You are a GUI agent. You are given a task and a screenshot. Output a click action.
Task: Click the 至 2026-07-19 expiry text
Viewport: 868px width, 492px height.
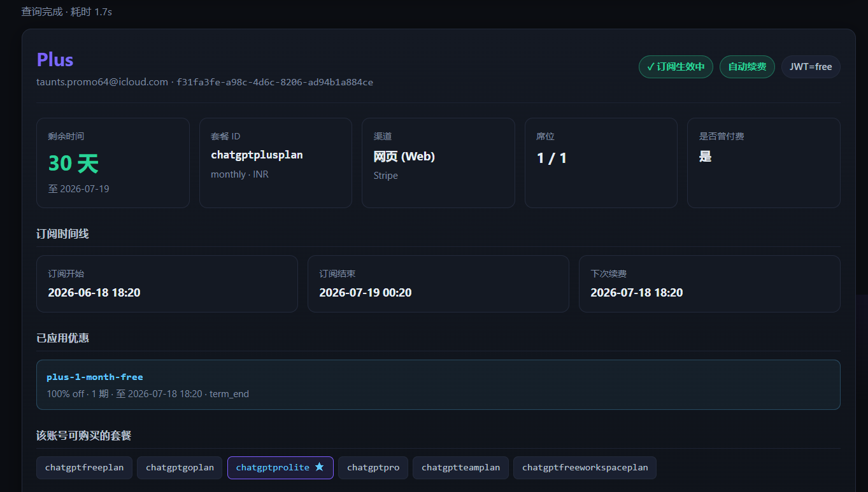(78, 189)
